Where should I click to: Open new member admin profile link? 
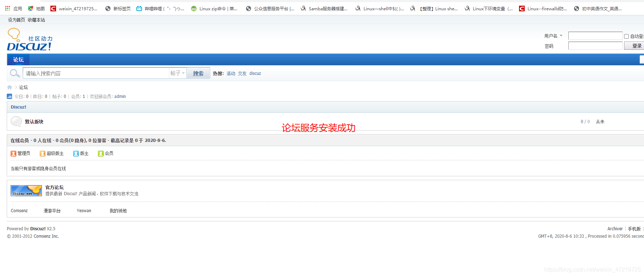[120, 96]
